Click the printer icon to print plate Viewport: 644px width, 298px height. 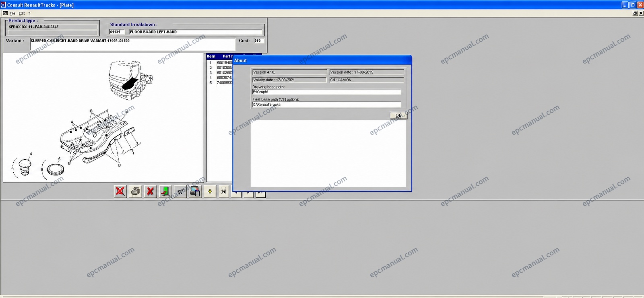pos(136,191)
